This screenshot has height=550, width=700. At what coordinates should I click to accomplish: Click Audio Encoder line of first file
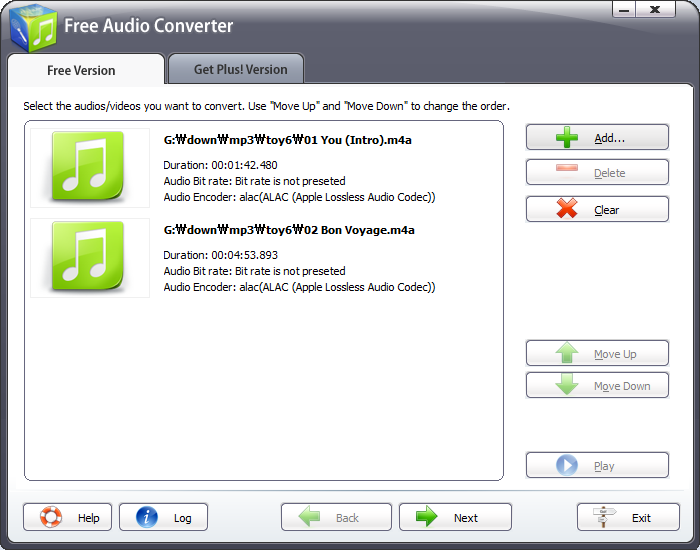pos(299,197)
